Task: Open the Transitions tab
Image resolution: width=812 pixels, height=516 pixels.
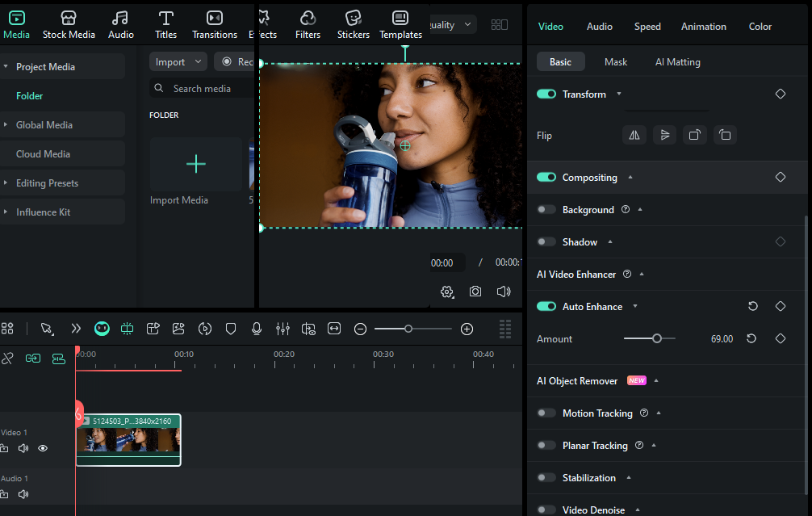Action: [215, 25]
